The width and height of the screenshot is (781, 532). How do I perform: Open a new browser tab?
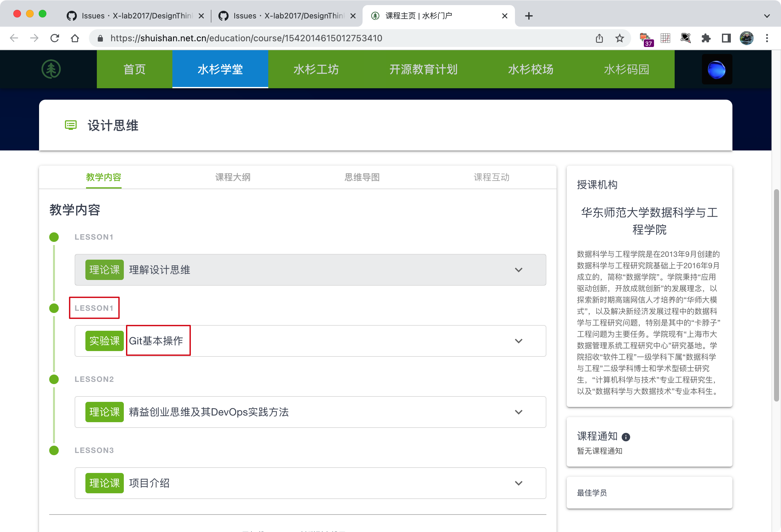tap(529, 16)
